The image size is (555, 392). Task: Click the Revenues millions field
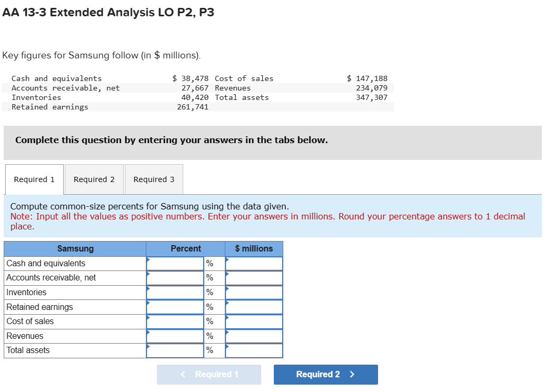pyautogui.click(x=254, y=336)
